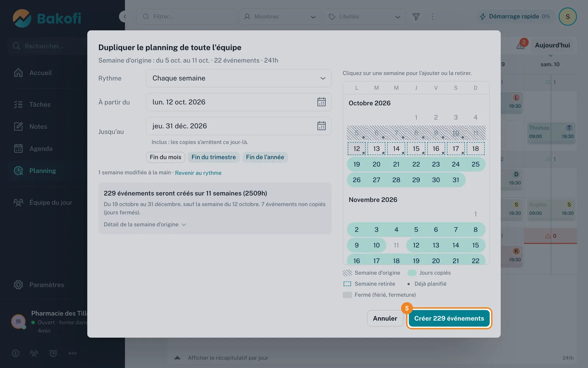Collapse the sidebar with the arrow button
588x368 pixels.
click(x=125, y=17)
